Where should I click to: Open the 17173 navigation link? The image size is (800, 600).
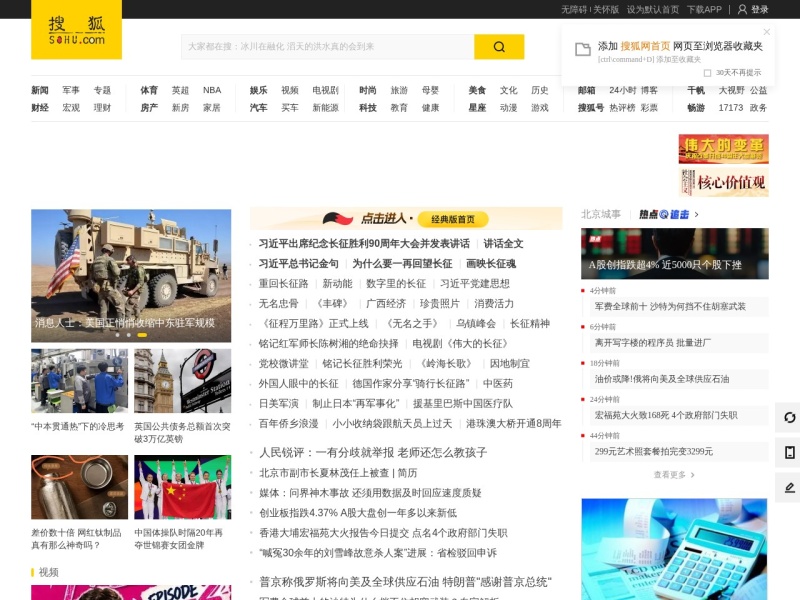(x=731, y=108)
